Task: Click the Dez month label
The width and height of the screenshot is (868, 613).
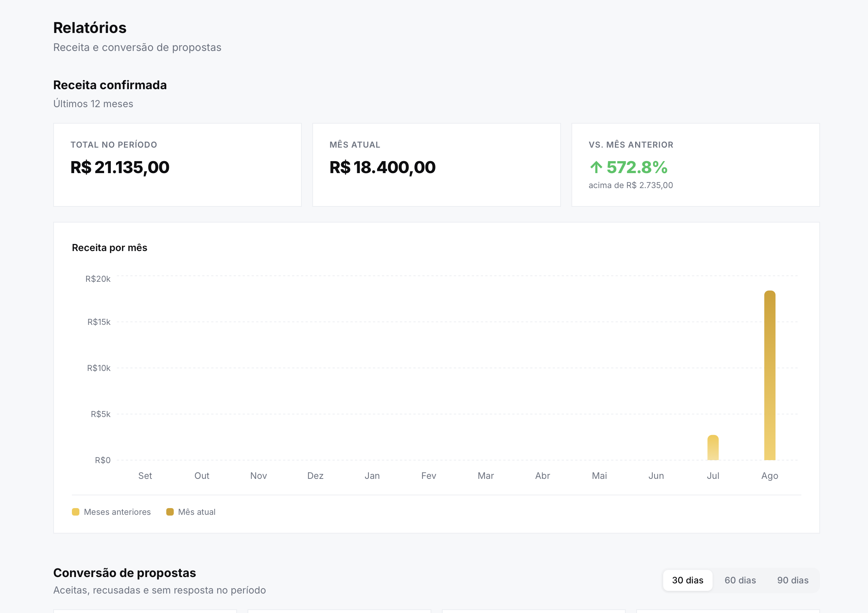Action: point(315,476)
